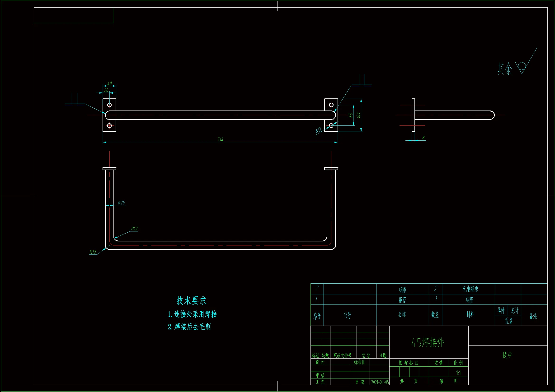The image size is (555, 392).
Task: Select the outer R13 radius label
Action: [93, 252]
